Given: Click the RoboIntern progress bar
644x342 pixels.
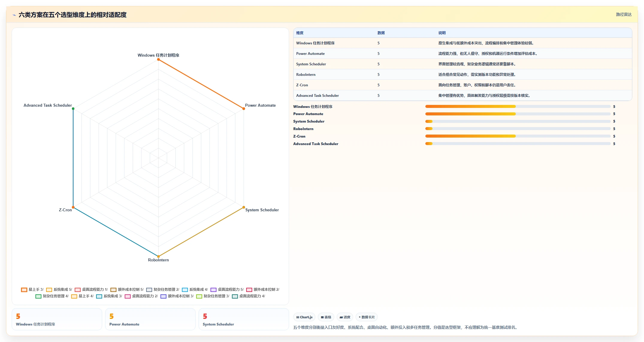Looking at the screenshot, I should [x=518, y=129].
